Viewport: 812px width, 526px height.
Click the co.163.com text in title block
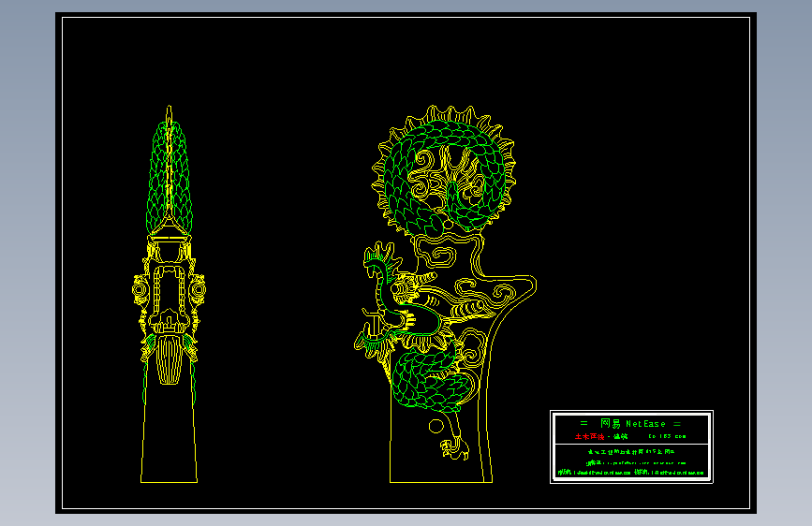(667, 436)
